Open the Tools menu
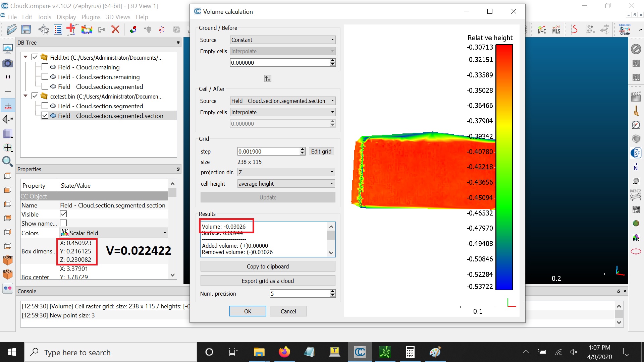644x362 pixels. [x=44, y=17]
